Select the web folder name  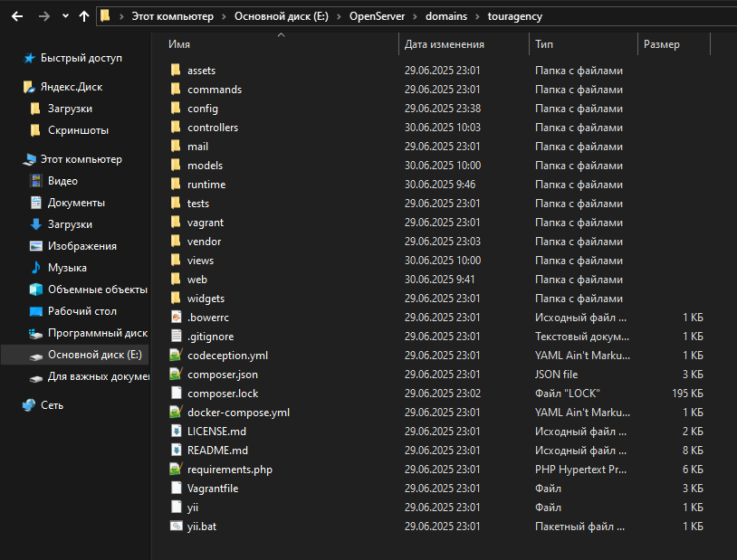point(197,280)
